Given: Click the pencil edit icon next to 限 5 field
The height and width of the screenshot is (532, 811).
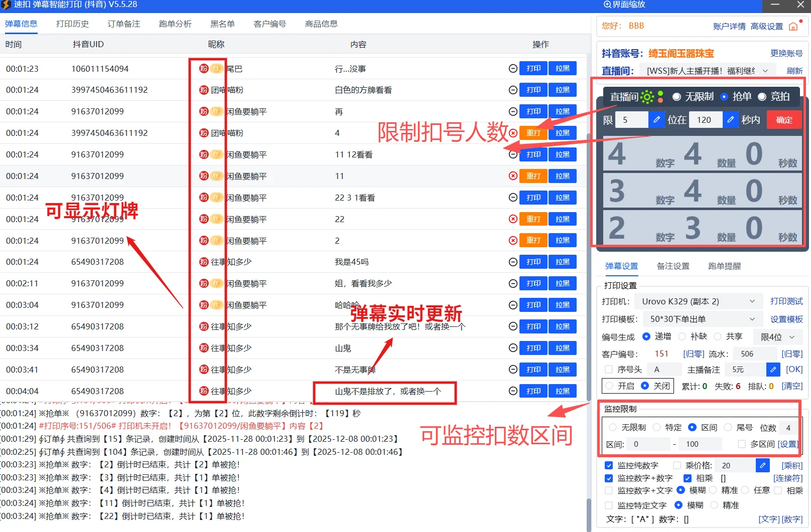Looking at the screenshot, I should (x=656, y=120).
